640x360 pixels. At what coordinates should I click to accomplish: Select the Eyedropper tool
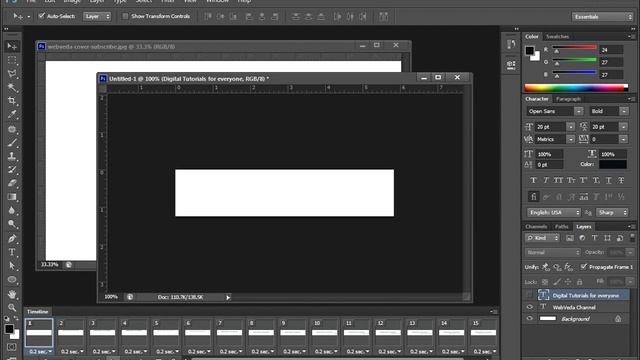[x=12, y=115]
